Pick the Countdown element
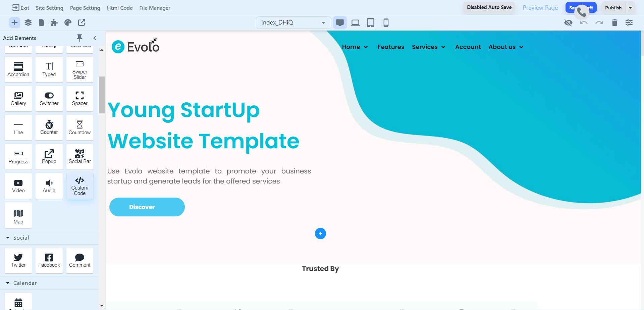The width and height of the screenshot is (644, 310). 79,127
